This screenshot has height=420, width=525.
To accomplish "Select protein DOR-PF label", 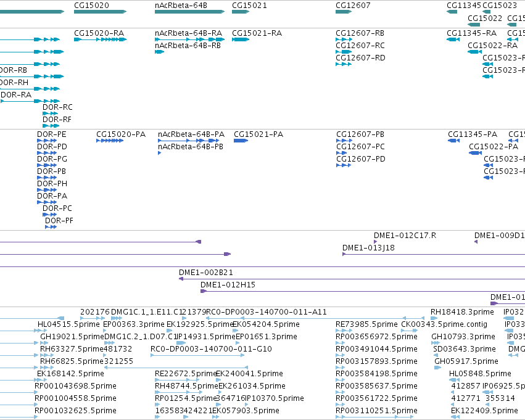I will pos(59,221).
